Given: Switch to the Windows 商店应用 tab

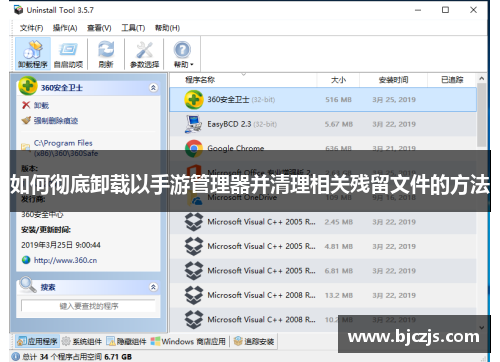Looking at the screenshot, I should pos(188,341).
